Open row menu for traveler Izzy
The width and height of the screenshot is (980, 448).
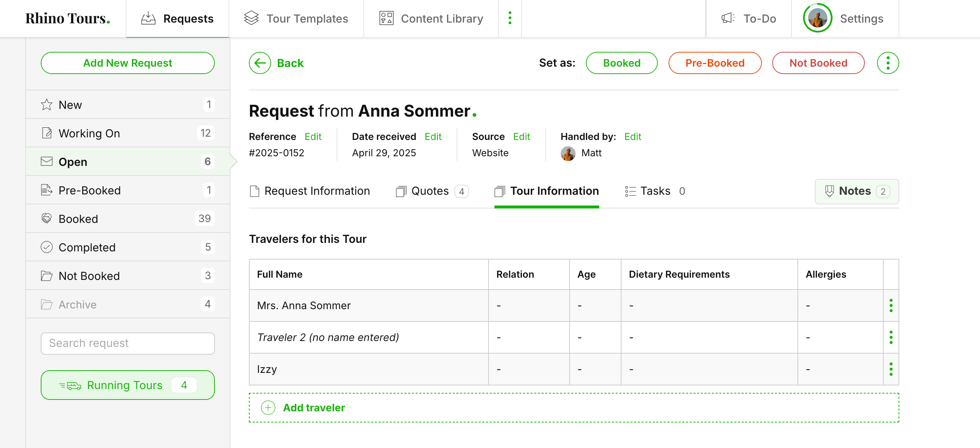[890, 369]
